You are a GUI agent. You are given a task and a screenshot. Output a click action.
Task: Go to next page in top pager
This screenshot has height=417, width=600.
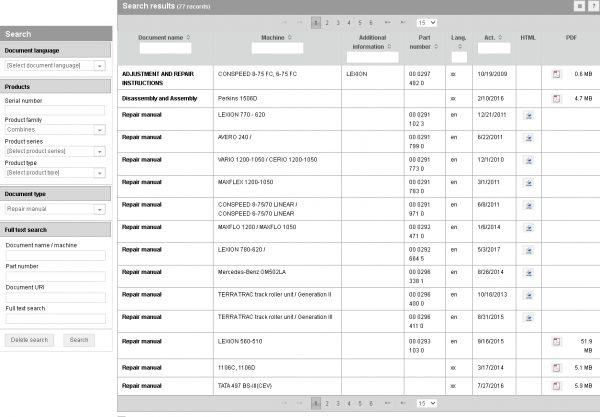pos(387,23)
